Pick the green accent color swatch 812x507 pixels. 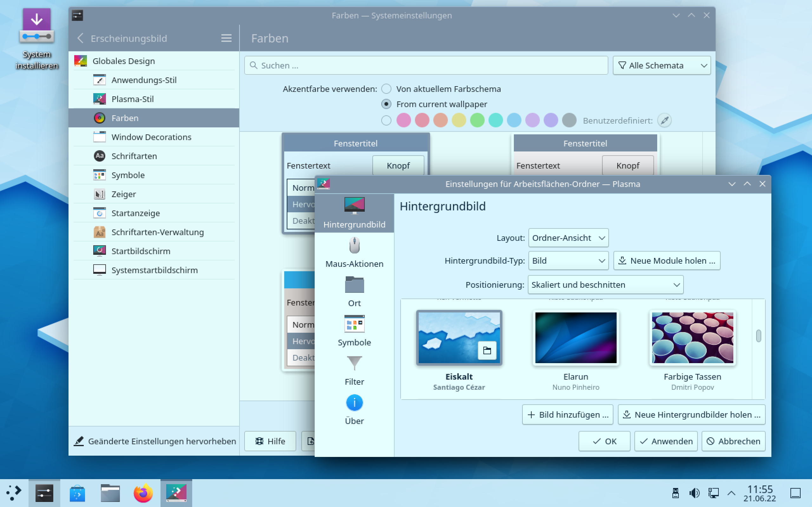[477, 120]
